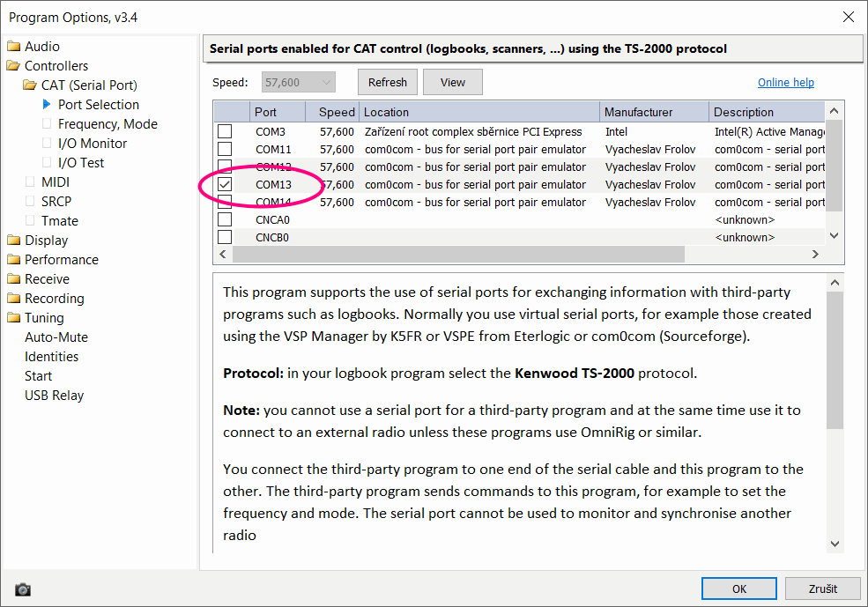Click help text scroll down arrow
Screen dimensions: 868x607
click(x=835, y=544)
